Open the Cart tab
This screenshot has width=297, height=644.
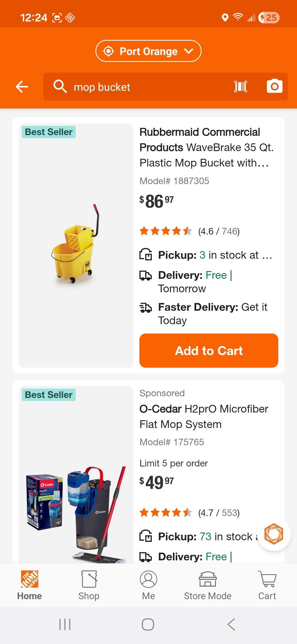point(267,585)
